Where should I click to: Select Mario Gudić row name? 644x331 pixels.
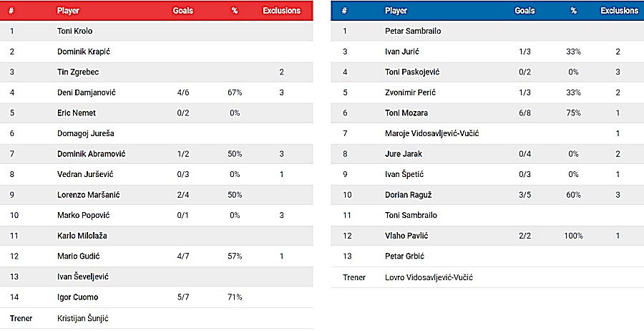77,256
